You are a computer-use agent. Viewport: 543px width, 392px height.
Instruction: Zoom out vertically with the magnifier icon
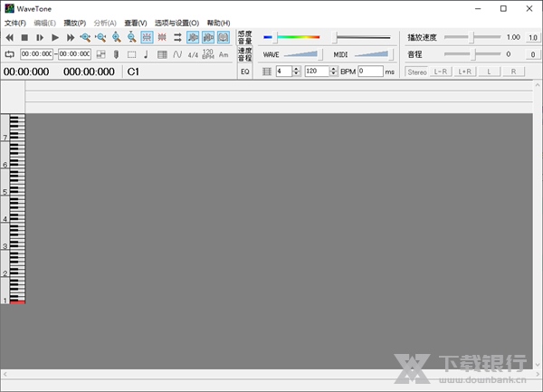(x=131, y=37)
